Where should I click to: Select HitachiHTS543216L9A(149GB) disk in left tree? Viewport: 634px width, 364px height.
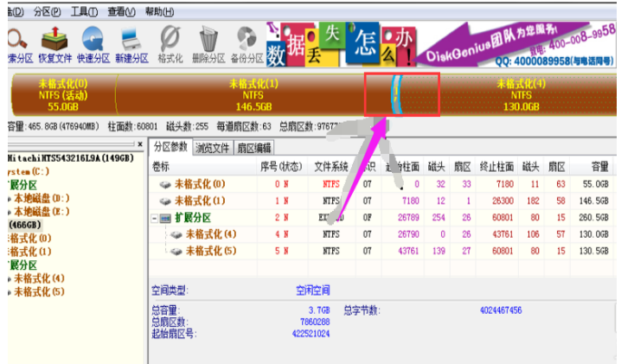(x=70, y=158)
